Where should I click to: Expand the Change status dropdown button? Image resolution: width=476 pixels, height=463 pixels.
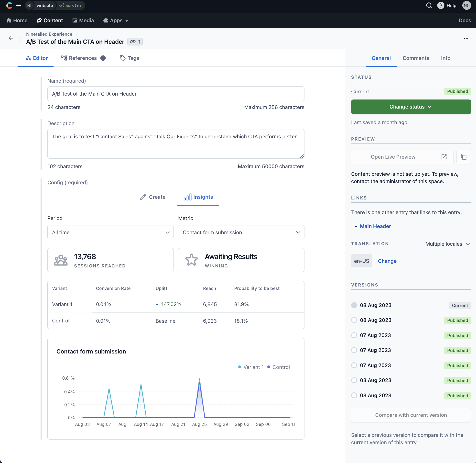pyautogui.click(x=411, y=107)
